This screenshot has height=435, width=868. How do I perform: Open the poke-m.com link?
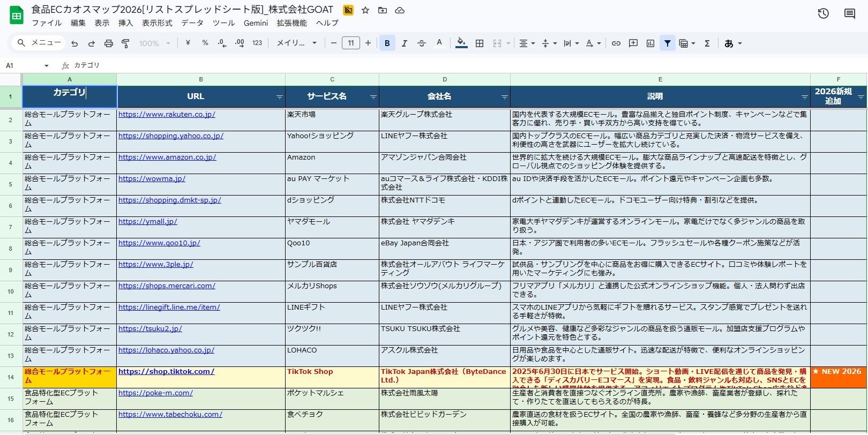(x=155, y=393)
